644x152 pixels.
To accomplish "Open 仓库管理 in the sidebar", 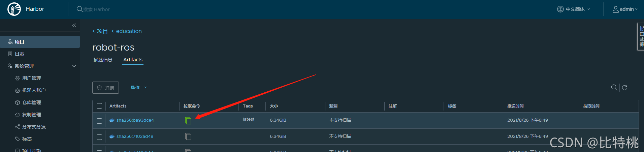I will 32,102.
